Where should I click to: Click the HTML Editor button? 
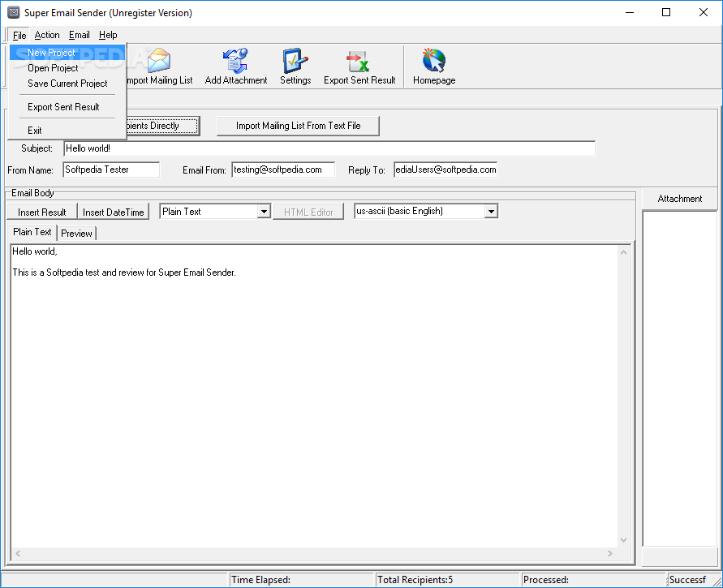308,212
